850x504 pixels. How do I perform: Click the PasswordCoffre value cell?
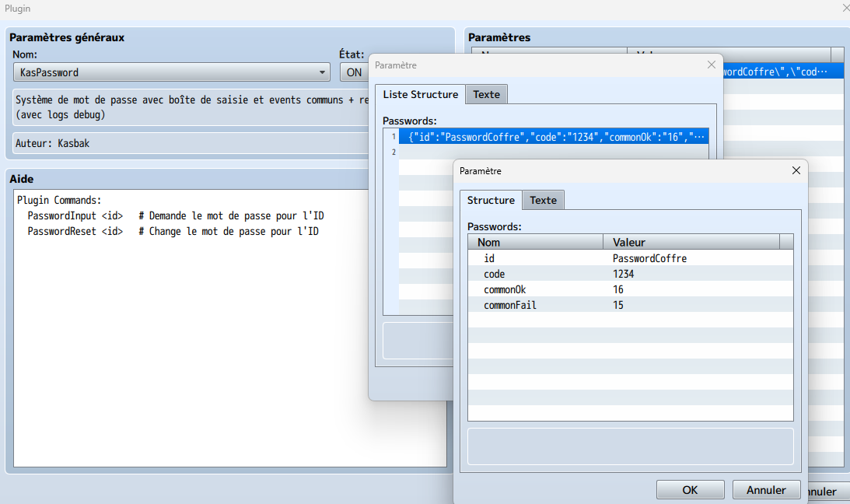point(649,258)
